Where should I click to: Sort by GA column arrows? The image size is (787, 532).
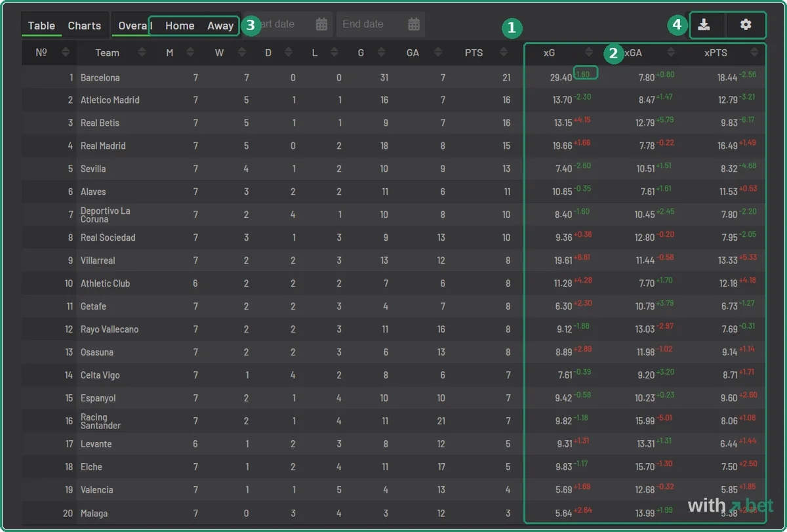[x=437, y=52]
